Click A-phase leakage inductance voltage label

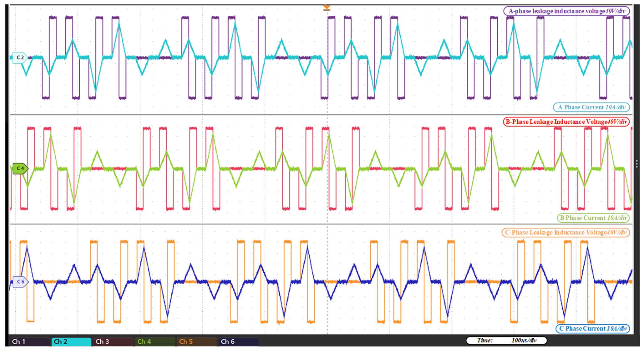(566, 11)
